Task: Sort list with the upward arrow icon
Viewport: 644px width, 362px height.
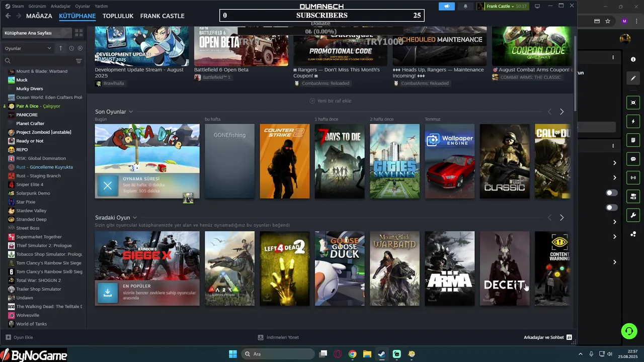Action: (x=60, y=48)
